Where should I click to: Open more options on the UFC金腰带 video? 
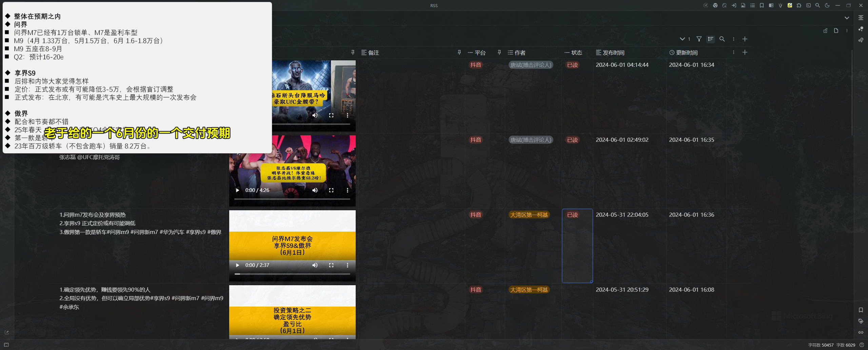348,115
